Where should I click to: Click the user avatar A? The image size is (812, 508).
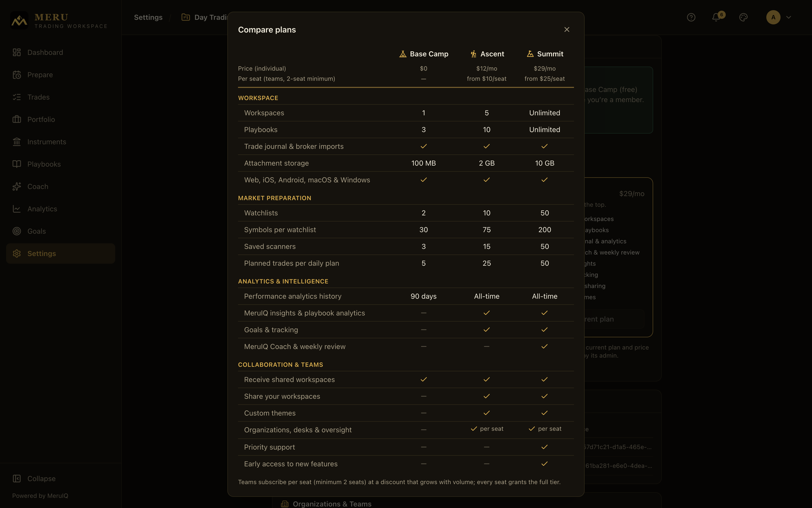[773, 17]
